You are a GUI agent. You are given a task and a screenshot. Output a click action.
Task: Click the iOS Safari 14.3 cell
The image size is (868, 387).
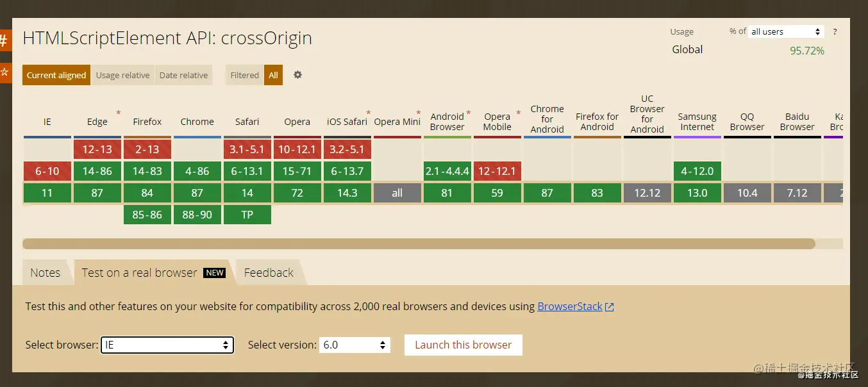click(x=347, y=193)
